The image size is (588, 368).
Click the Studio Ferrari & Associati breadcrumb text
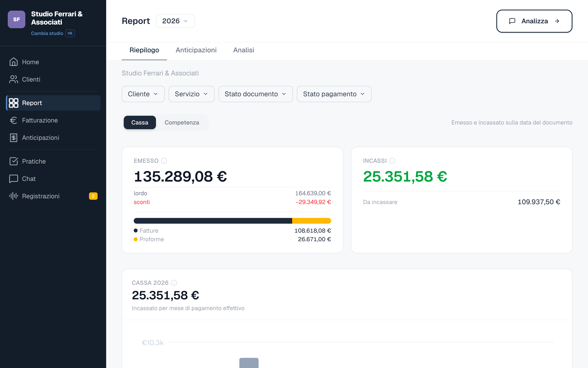pos(160,73)
